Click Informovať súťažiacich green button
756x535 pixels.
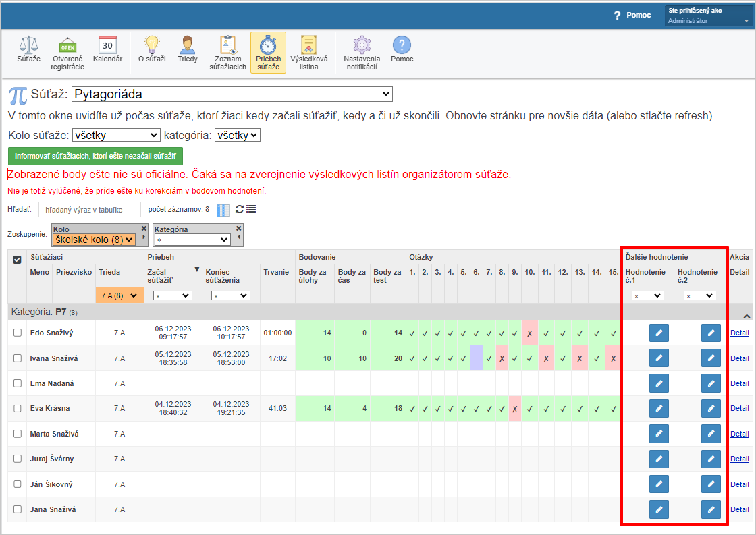[95, 156]
